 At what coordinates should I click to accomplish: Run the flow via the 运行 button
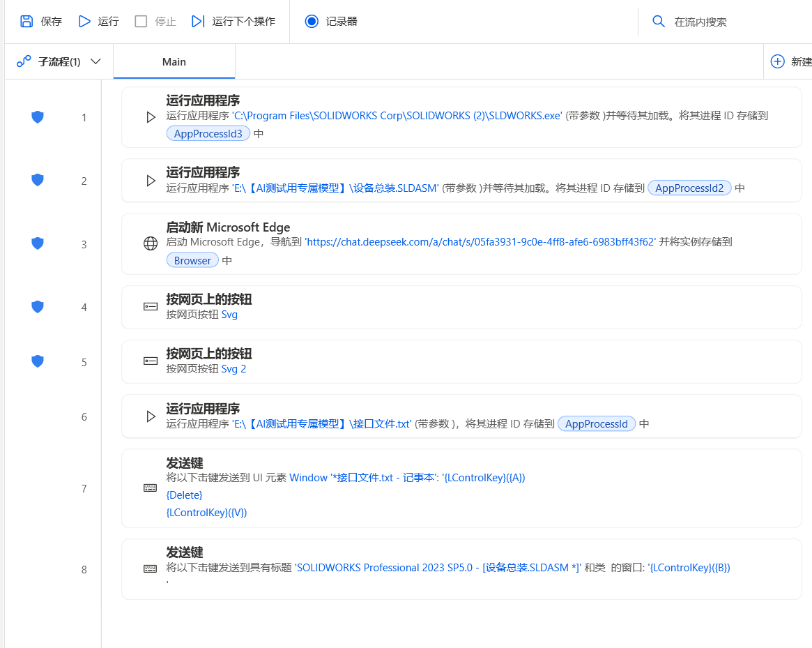coord(98,21)
